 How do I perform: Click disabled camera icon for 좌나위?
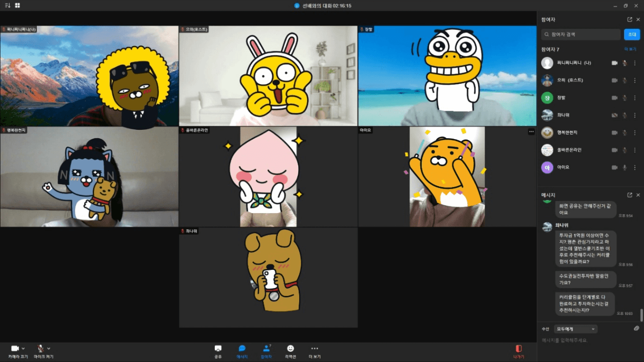(615, 115)
